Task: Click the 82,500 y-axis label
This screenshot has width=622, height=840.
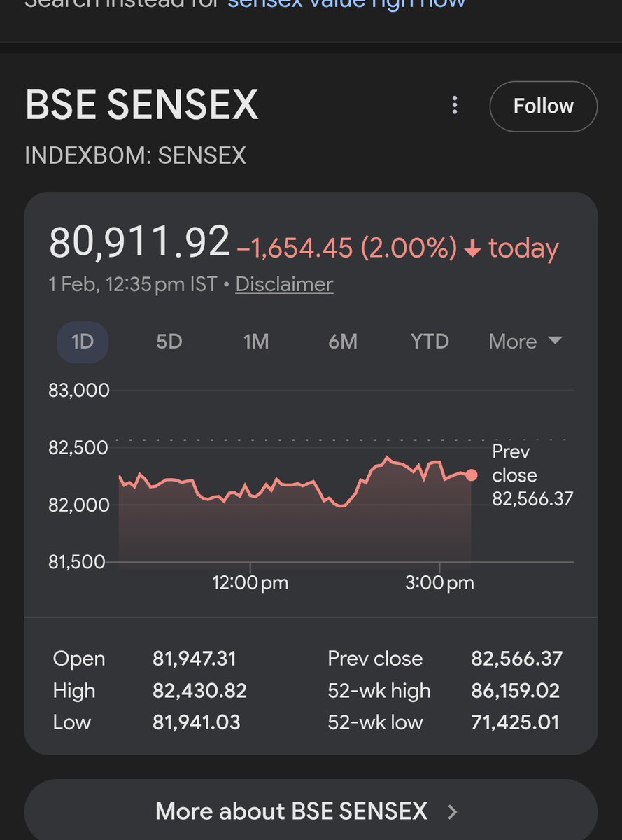Action: 78,447
